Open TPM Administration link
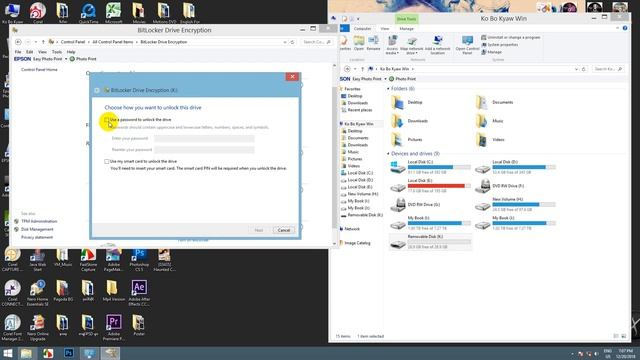This screenshot has height=360, width=640. pos(39,221)
